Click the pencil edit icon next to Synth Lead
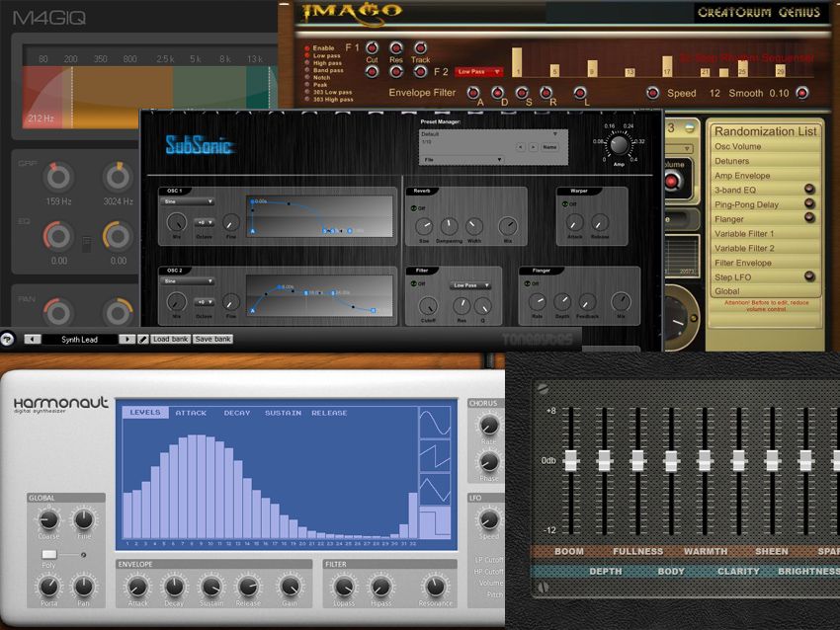This screenshot has width=840, height=630. point(142,339)
